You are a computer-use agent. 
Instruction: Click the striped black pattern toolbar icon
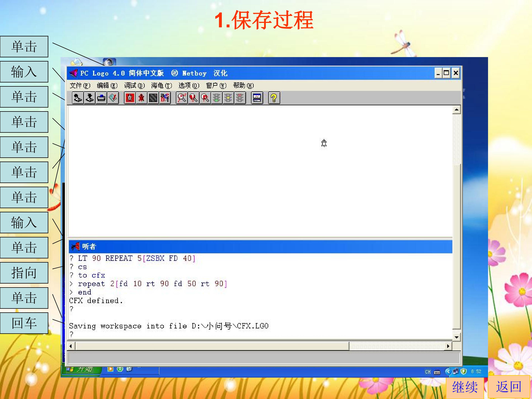[153, 98]
